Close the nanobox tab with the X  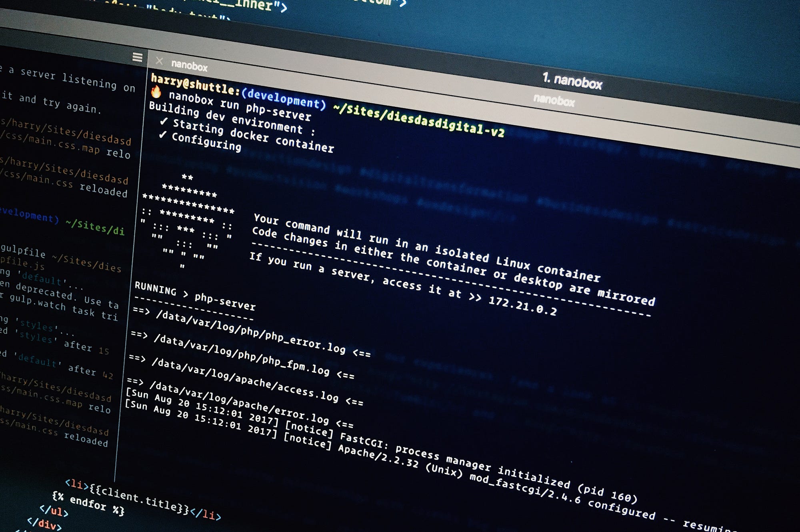tap(159, 61)
